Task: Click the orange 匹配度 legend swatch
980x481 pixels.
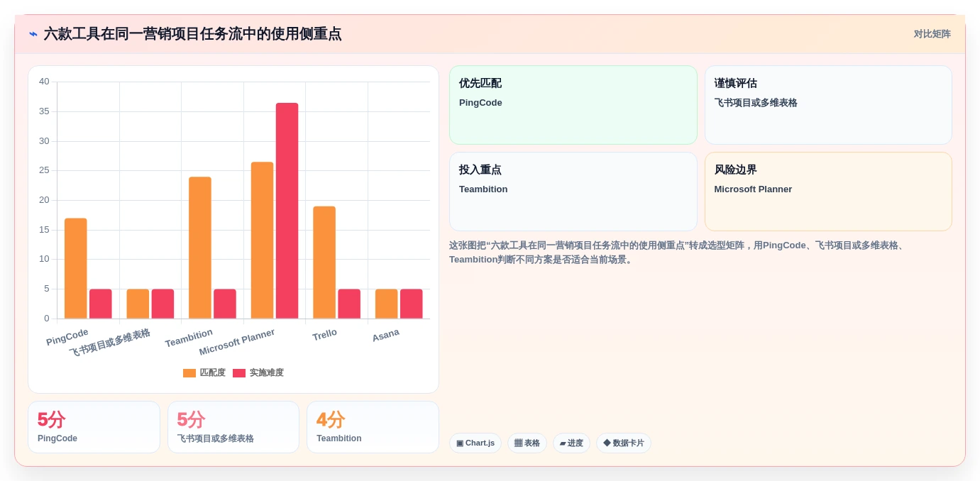Action: tap(189, 373)
